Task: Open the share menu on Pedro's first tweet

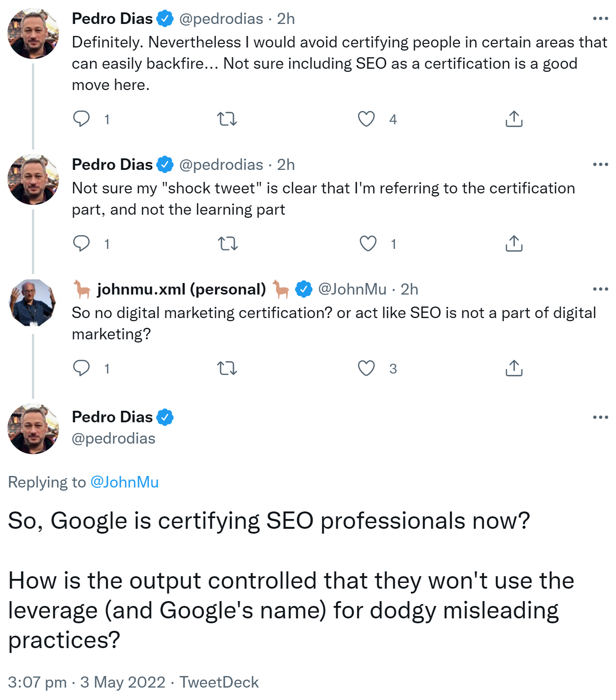Action: tap(514, 118)
